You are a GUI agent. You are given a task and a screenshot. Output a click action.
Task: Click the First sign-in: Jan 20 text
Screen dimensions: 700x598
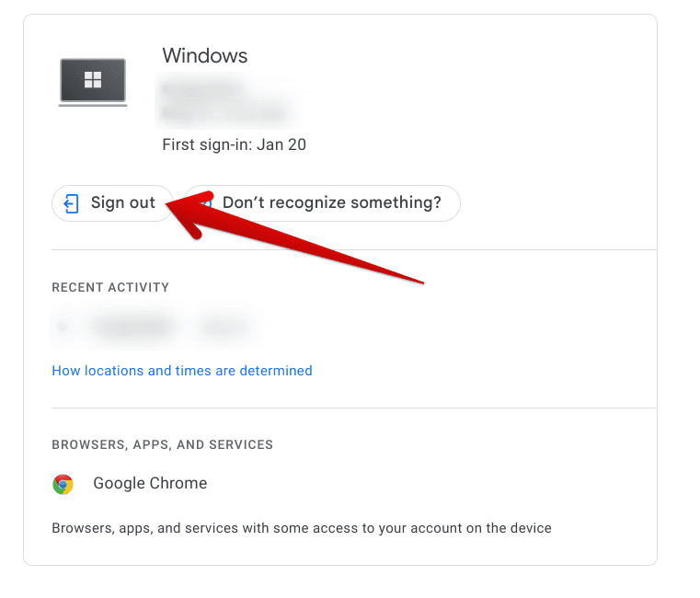coord(234,144)
